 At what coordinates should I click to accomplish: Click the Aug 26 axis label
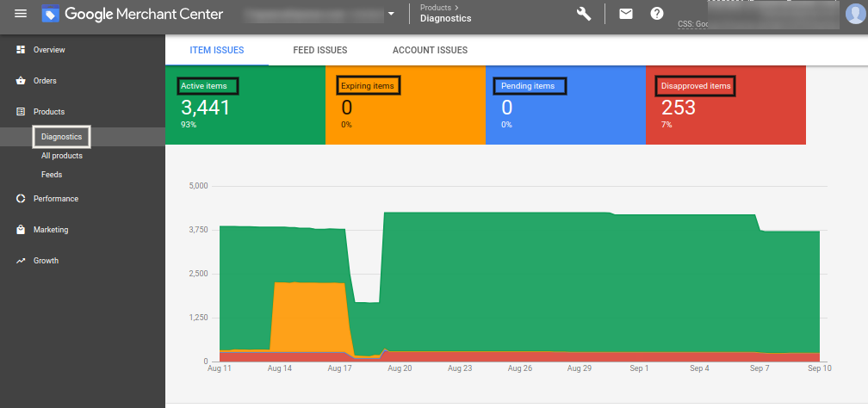coord(519,368)
